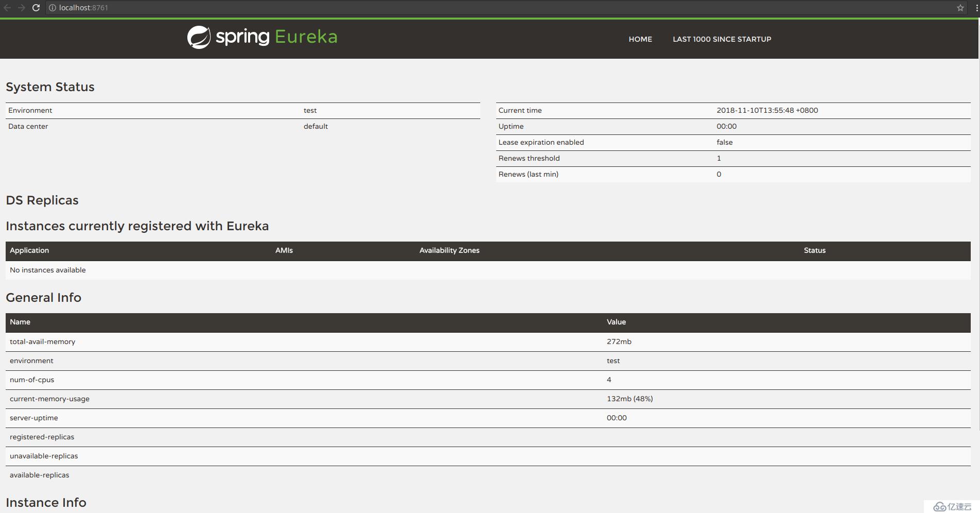
Task: Click the Name column header
Action: point(20,322)
